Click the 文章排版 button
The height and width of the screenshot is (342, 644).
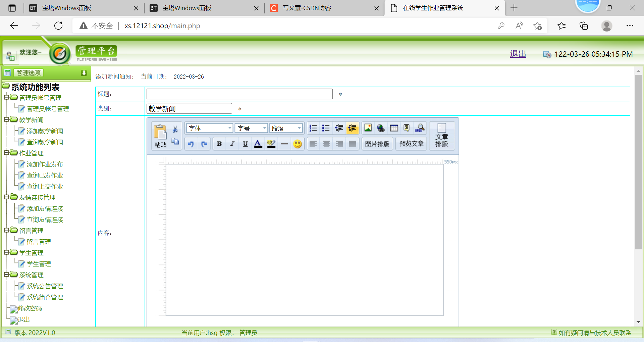(x=442, y=136)
